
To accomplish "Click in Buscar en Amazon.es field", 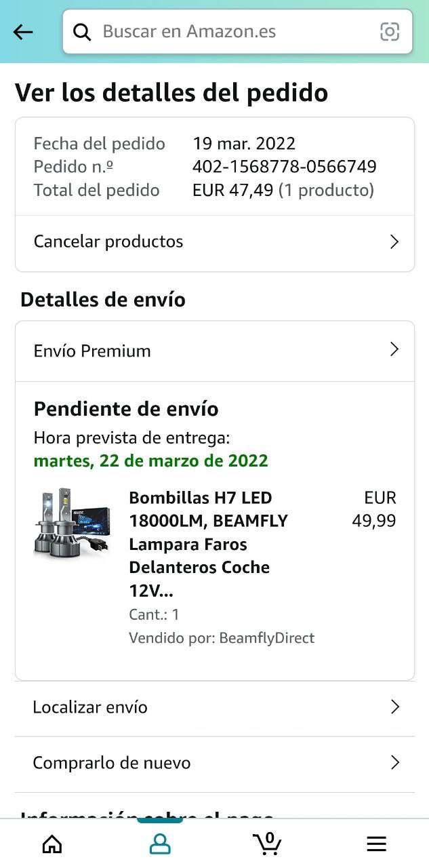I will point(238,32).
